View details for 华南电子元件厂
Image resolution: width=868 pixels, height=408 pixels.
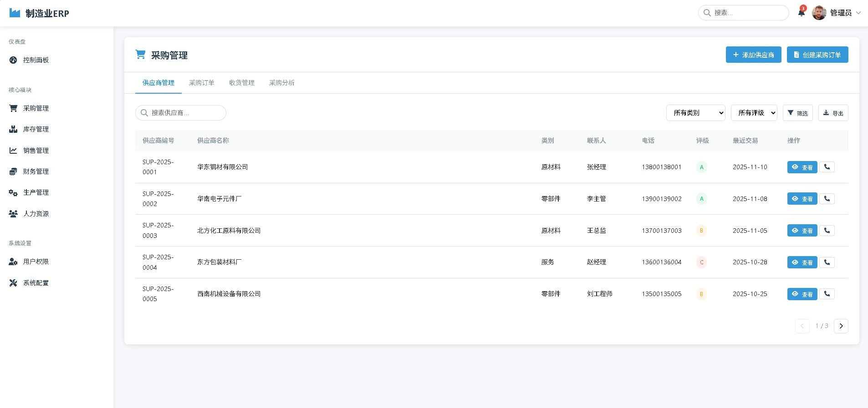(x=802, y=199)
